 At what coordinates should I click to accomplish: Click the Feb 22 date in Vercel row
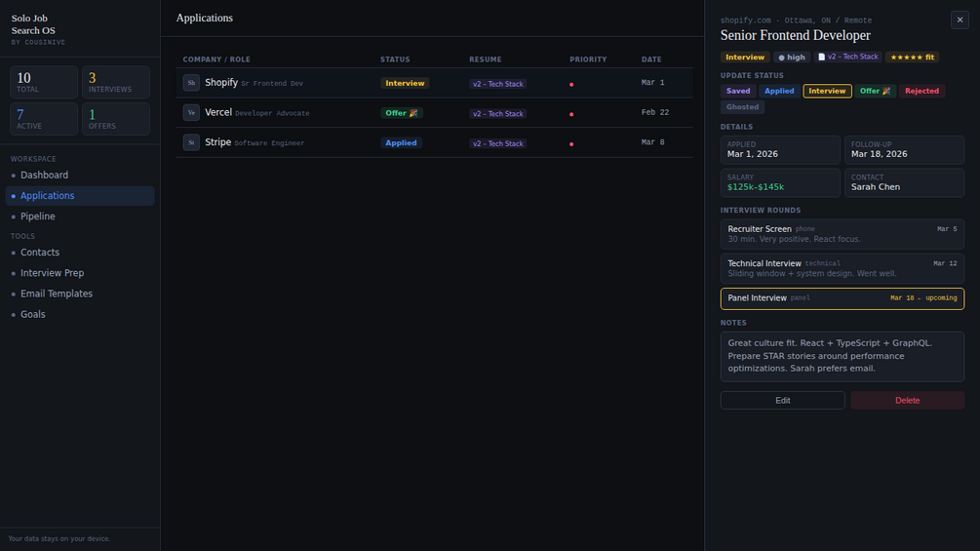click(655, 112)
